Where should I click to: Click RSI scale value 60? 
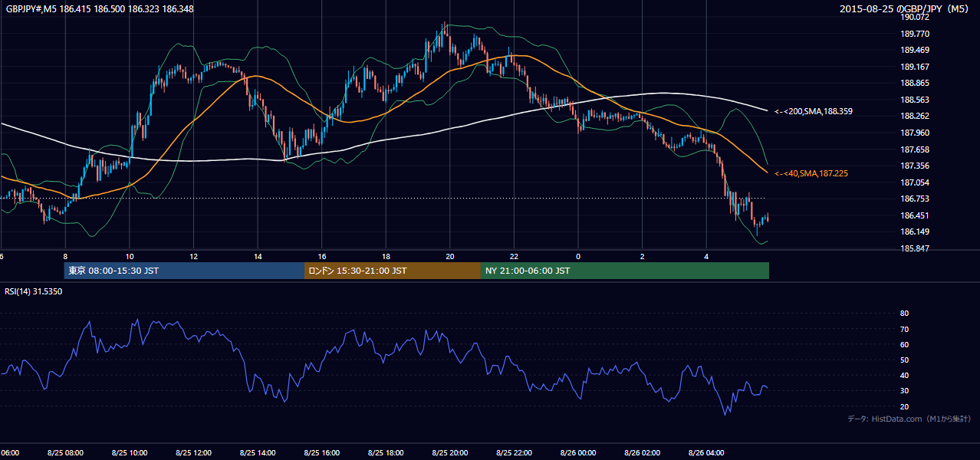904,344
